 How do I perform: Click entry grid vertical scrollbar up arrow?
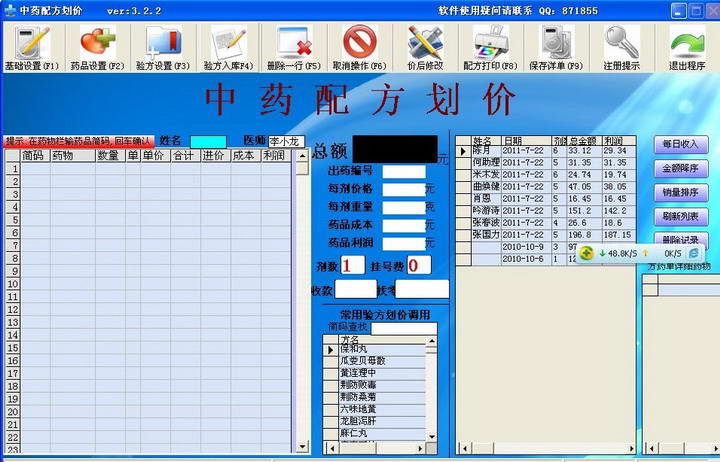(302, 156)
